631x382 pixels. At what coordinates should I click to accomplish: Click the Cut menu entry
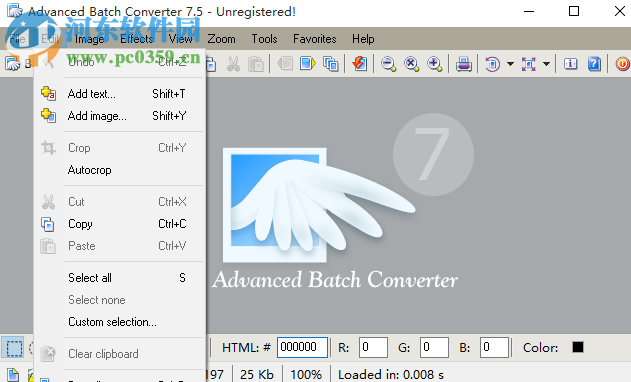coord(120,202)
